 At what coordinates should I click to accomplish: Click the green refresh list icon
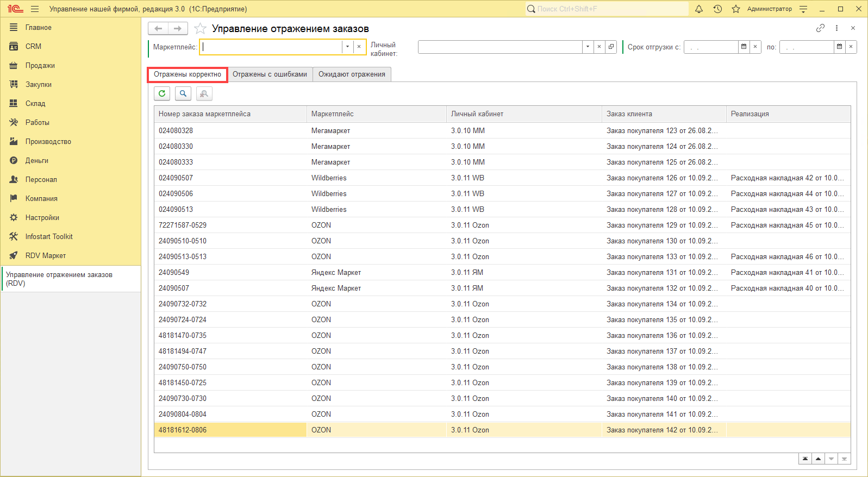click(162, 93)
